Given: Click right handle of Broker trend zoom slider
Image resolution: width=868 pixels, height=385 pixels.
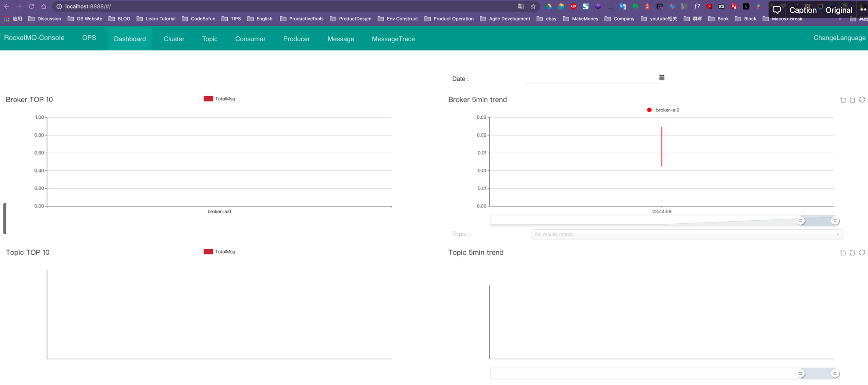Looking at the screenshot, I should pos(835,221).
